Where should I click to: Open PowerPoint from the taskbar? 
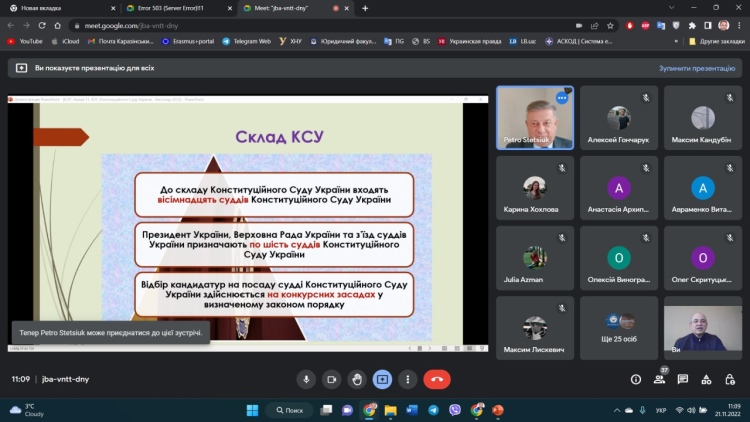pos(498,410)
